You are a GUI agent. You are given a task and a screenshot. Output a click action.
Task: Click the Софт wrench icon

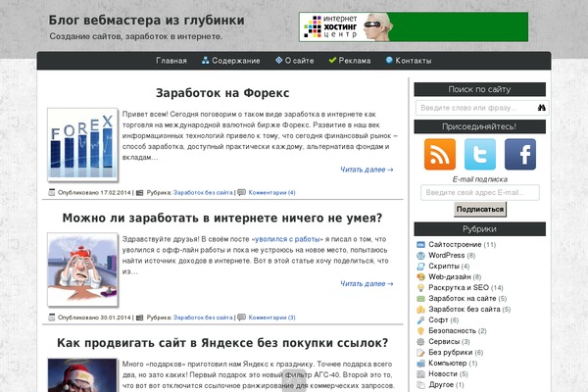(420, 320)
